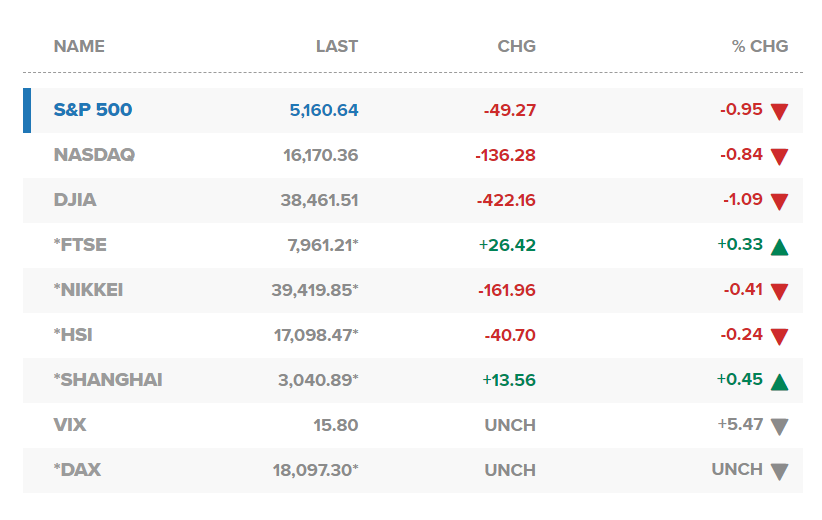Select the VIX index row name

tap(70, 425)
